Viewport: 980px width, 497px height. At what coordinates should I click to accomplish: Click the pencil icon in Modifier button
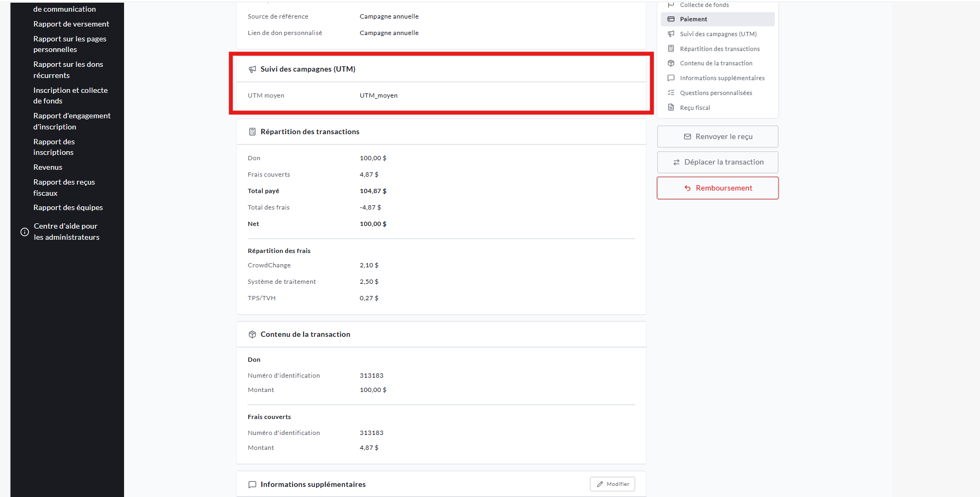[600, 484]
